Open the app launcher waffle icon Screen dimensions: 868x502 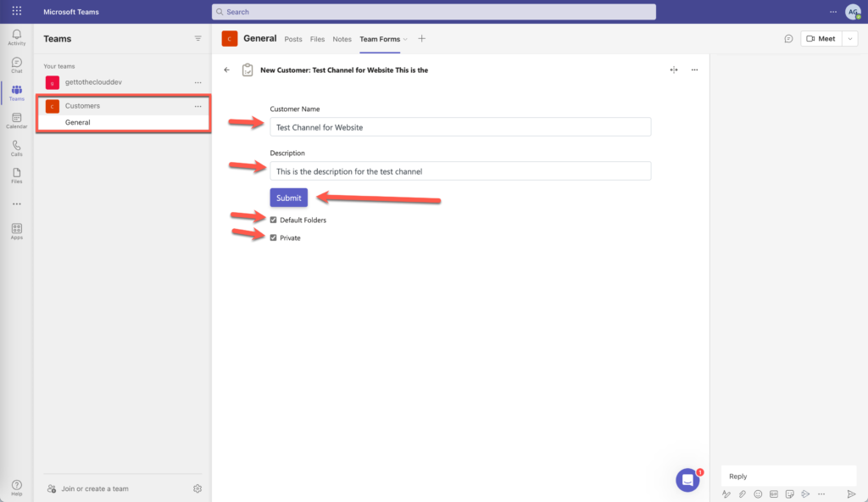tap(17, 11)
